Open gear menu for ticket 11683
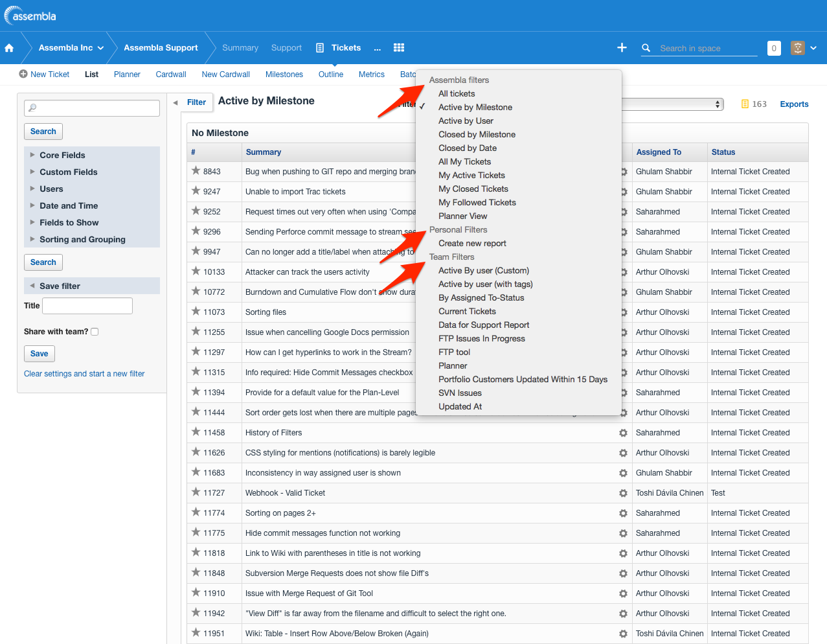 623,473
